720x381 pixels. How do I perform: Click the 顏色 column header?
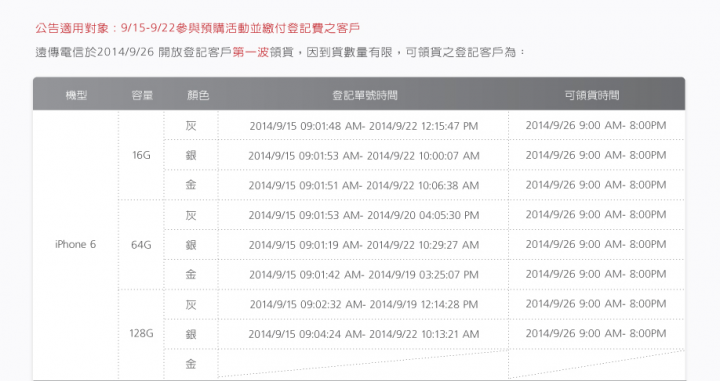[x=198, y=95]
